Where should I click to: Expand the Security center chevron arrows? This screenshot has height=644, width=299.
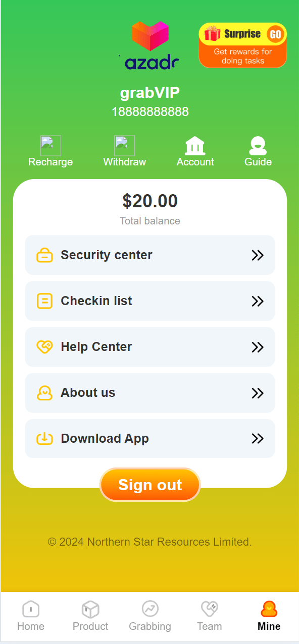pos(258,255)
